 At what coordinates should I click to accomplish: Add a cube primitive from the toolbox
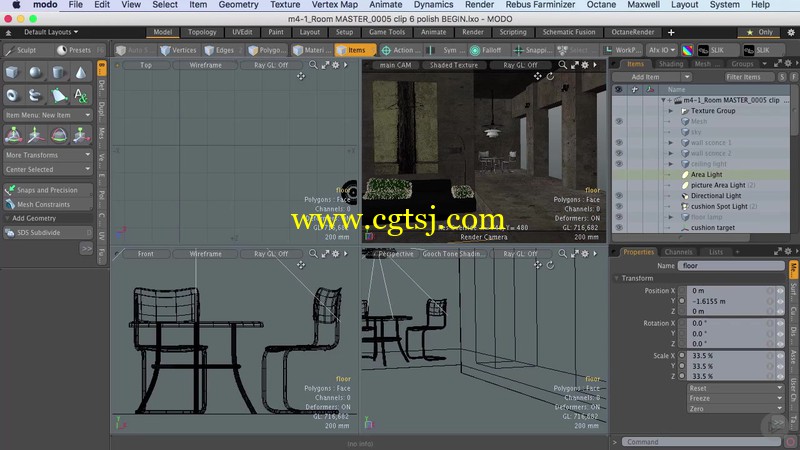[x=12, y=72]
